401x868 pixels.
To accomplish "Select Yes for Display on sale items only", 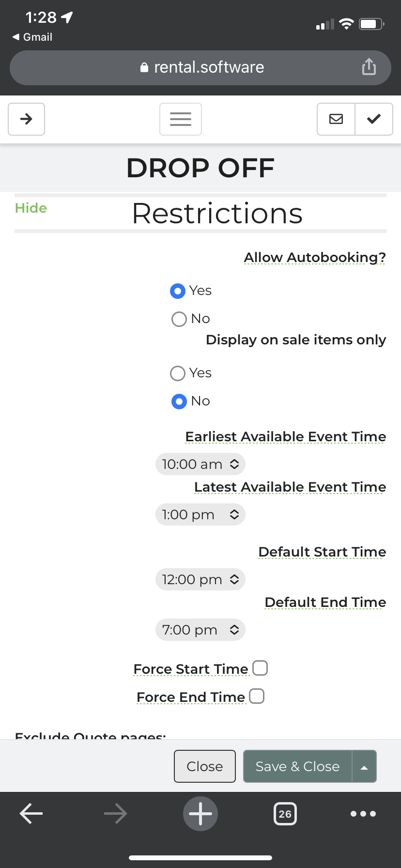I will 178,373.
